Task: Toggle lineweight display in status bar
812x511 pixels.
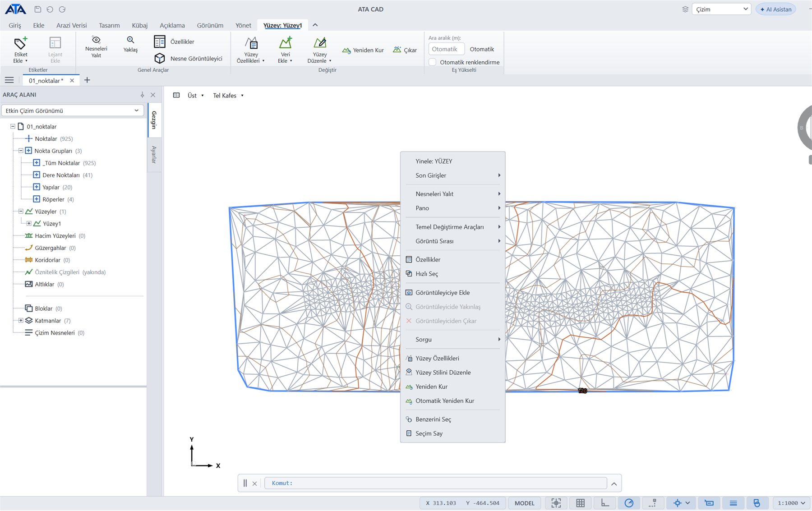Action: pos(733,503)
